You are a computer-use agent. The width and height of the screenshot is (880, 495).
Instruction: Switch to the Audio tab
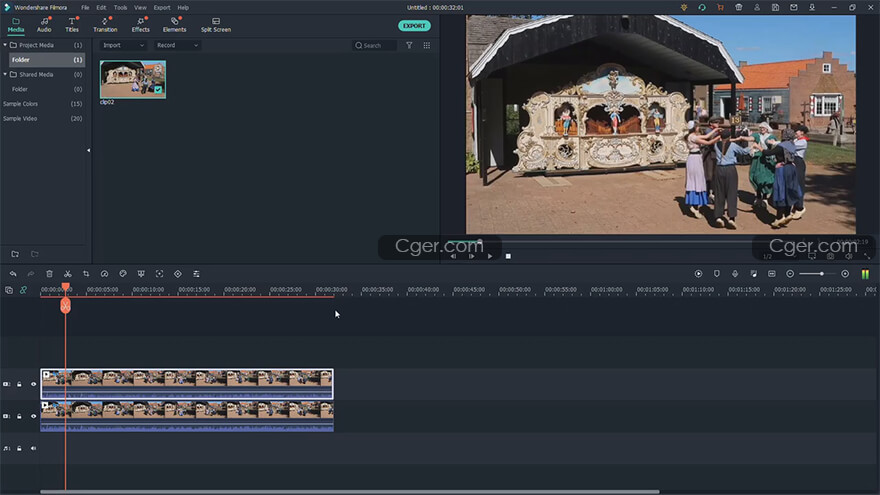pos(44,25)
